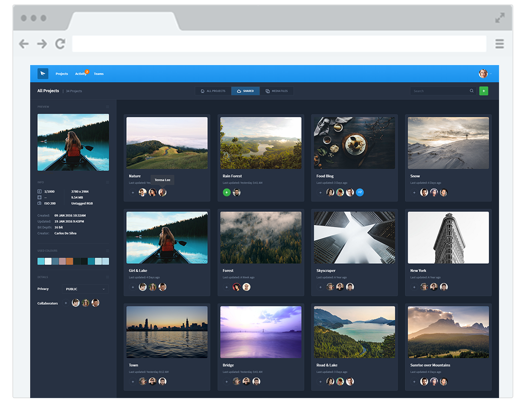Open the user profile avatar menu
The height and width of the screenshot is (407, 532).
[483, 73]
